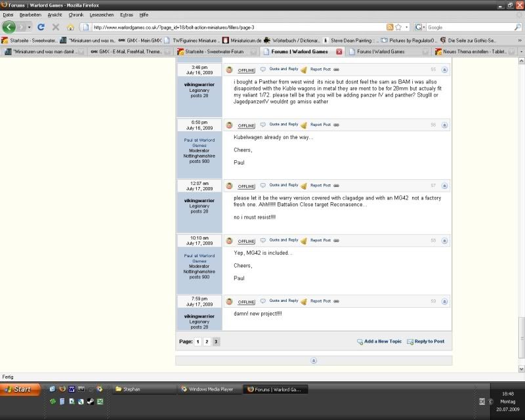Go back with the green Back arrow
The image size is (525, 420).
point(9,27)
